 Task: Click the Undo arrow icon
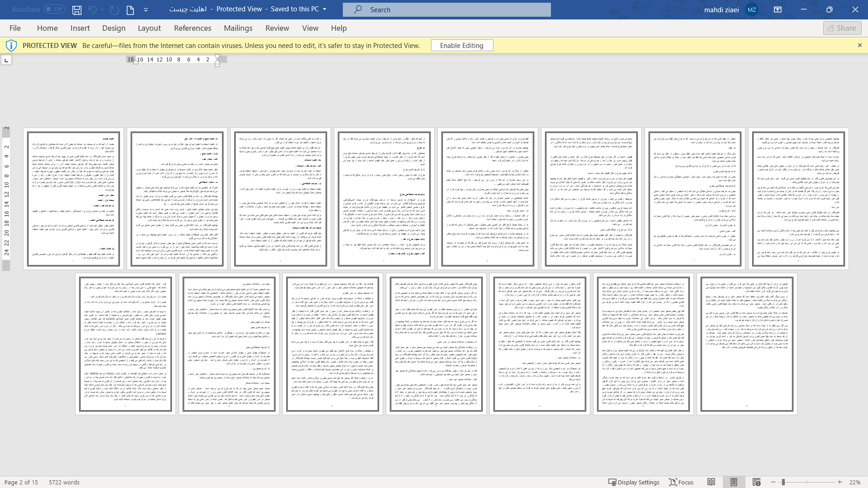tap(93, 9)
